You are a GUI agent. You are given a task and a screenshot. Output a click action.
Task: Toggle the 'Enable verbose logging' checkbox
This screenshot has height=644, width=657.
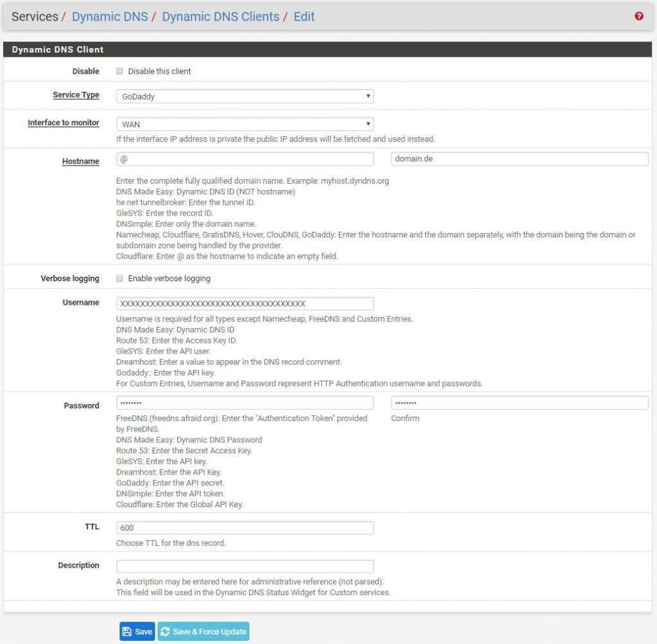[x=119, y=279]
